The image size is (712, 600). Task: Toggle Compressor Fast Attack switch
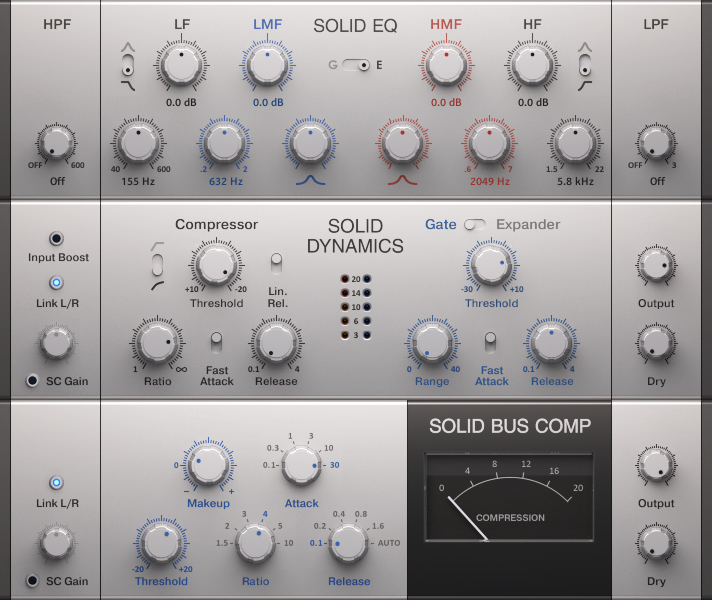216,342
